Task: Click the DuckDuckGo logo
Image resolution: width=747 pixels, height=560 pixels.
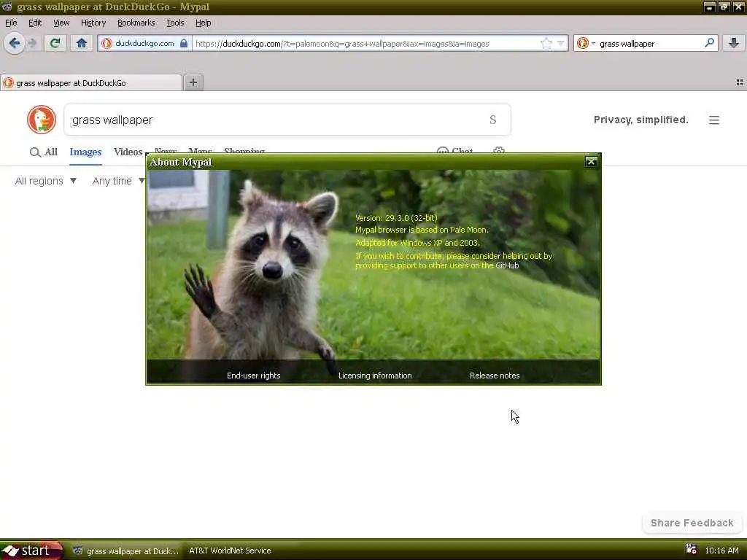Action: [x=42, y=120]
